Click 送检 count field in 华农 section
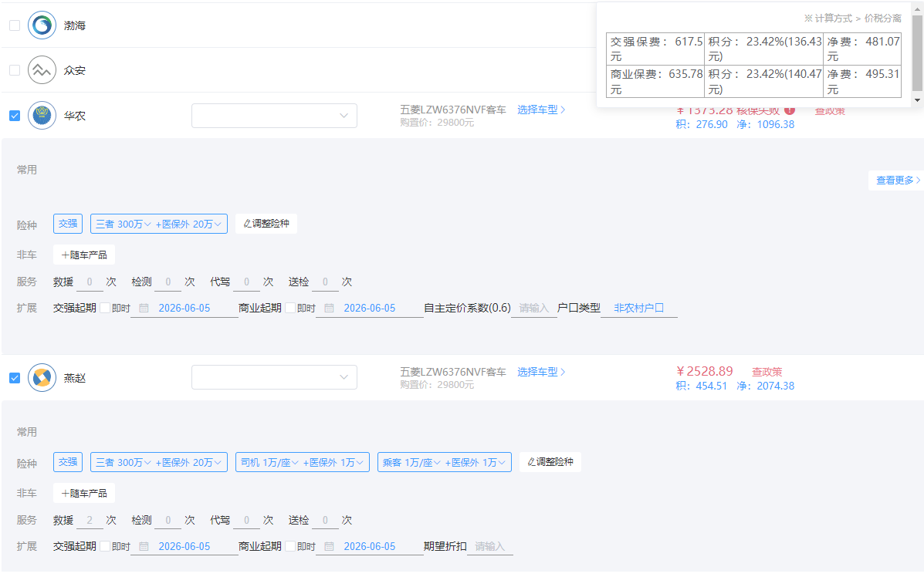 tap(325, 282)
